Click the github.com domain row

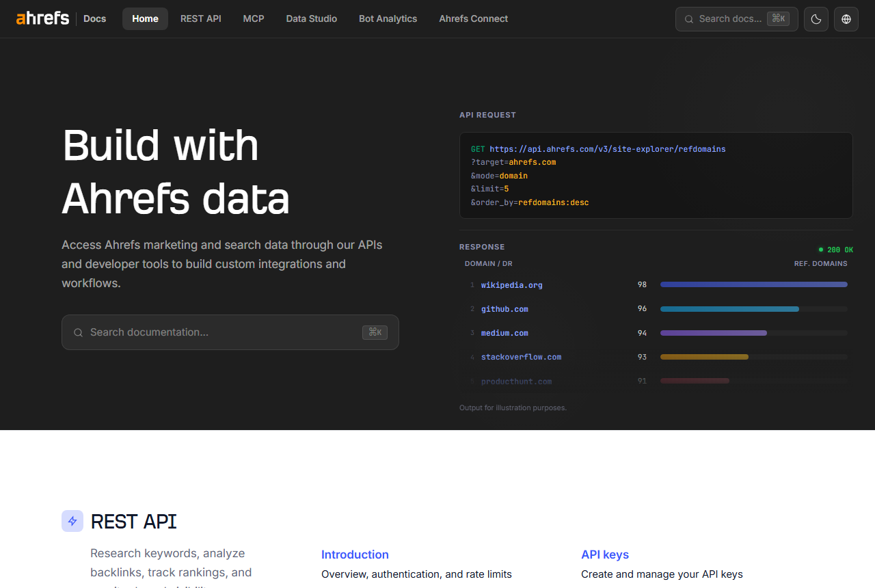pos(656,309)
